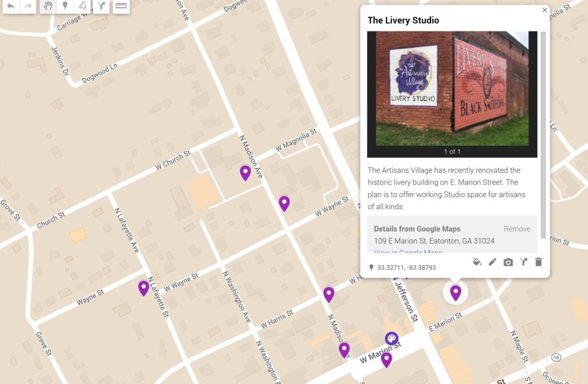Remove the Google Maps details

coord(517,229)
